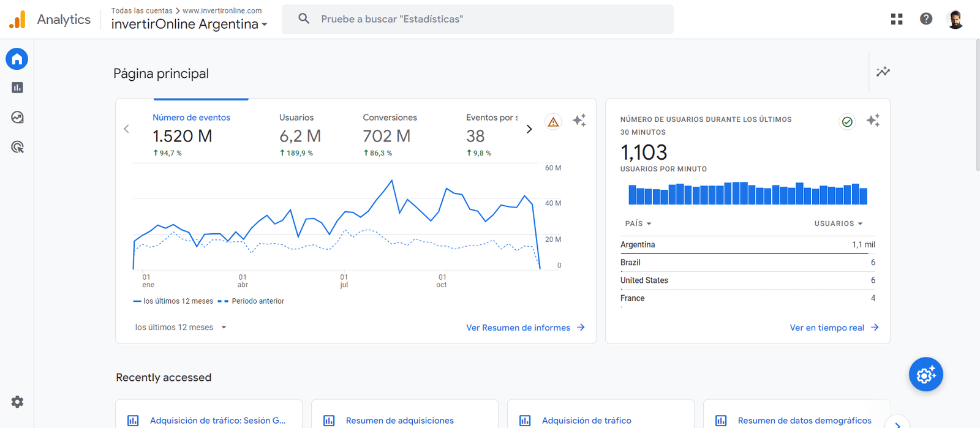Open the invertirOnline Argentina account selector
Viewport: 980px width, 428px height.
coord(189,24)
